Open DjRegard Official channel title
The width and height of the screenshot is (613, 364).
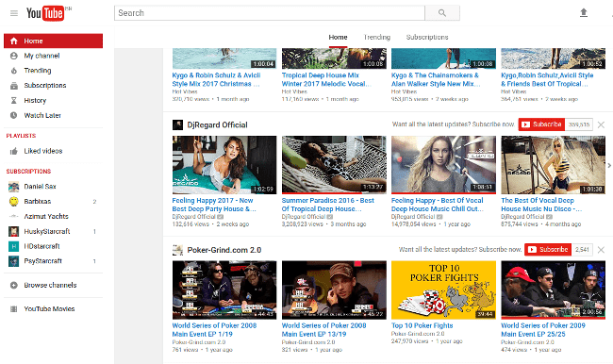coord(217,125)
